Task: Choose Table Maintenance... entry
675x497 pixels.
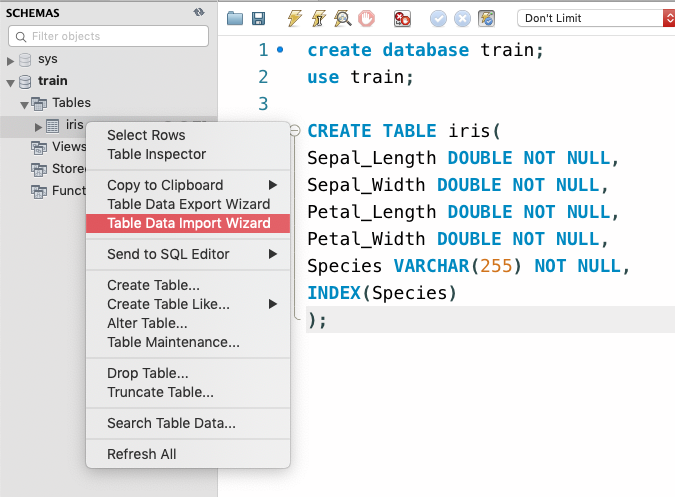Action: [188, 342]
